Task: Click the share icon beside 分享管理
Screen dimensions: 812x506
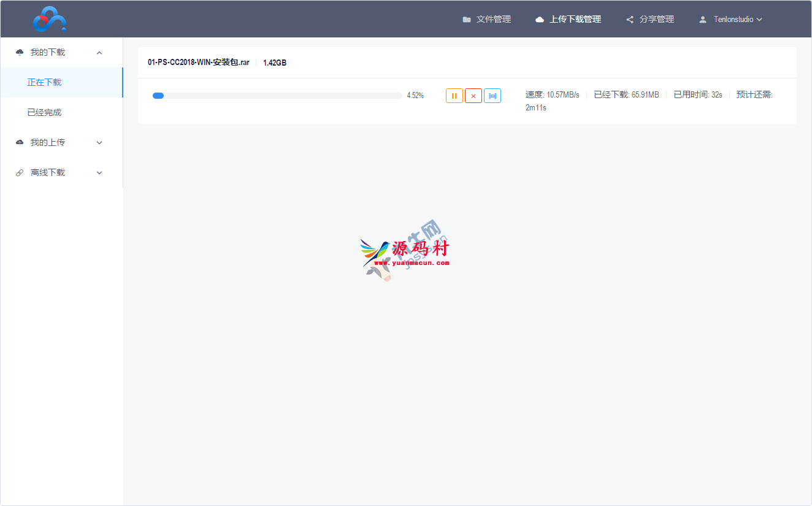Action: tap(630, 20)
